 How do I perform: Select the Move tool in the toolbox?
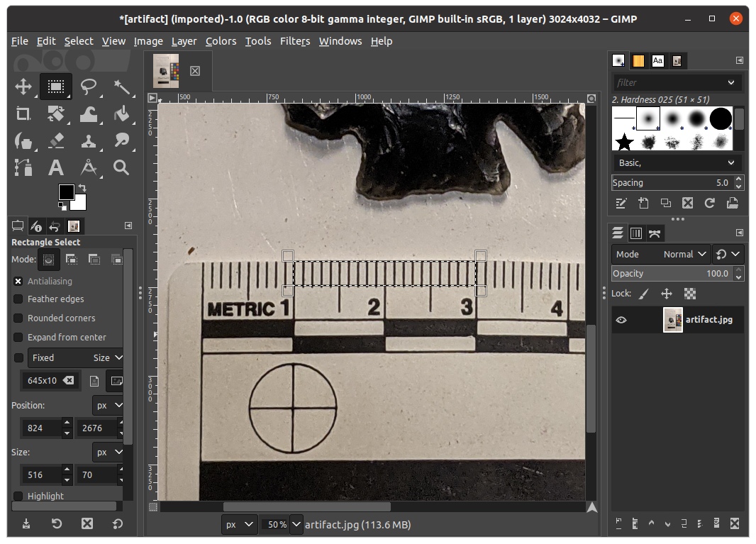[x=23, y=87]
